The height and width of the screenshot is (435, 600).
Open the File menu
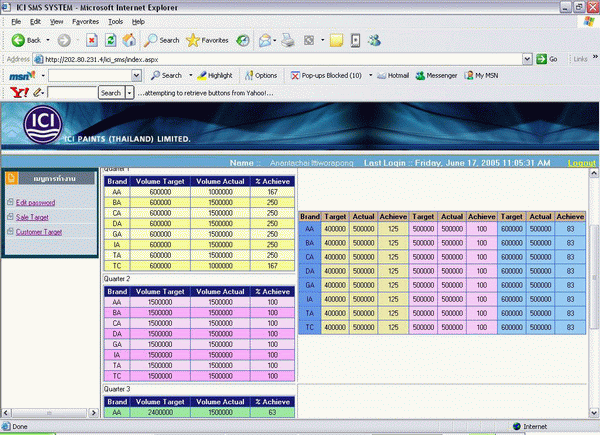pyautogui.click(x=16, y=21)
